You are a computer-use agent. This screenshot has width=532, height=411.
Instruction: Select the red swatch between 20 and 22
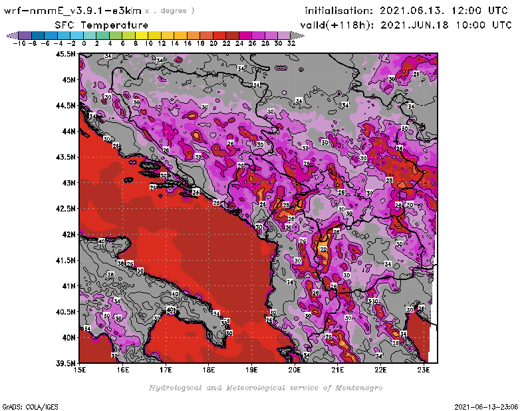point(219,35)
